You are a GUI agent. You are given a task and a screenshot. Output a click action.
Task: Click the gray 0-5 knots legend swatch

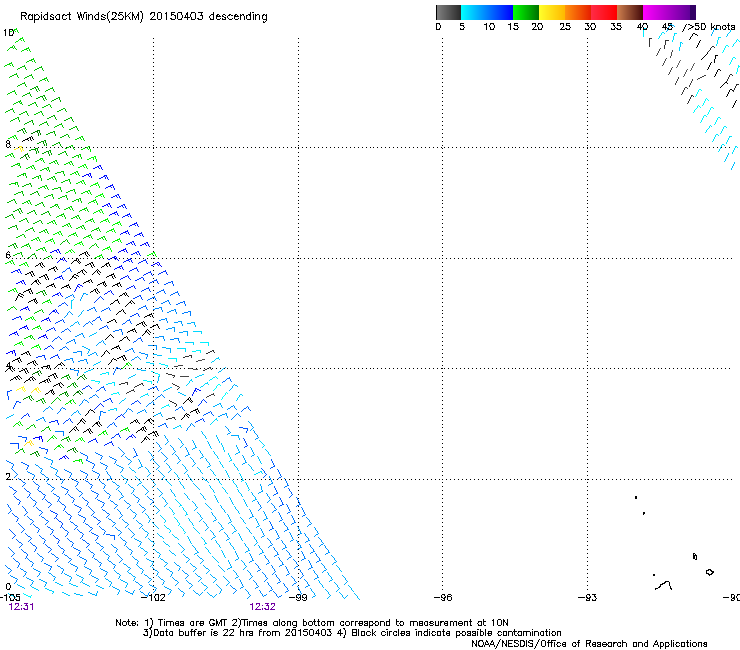point(448,12)
